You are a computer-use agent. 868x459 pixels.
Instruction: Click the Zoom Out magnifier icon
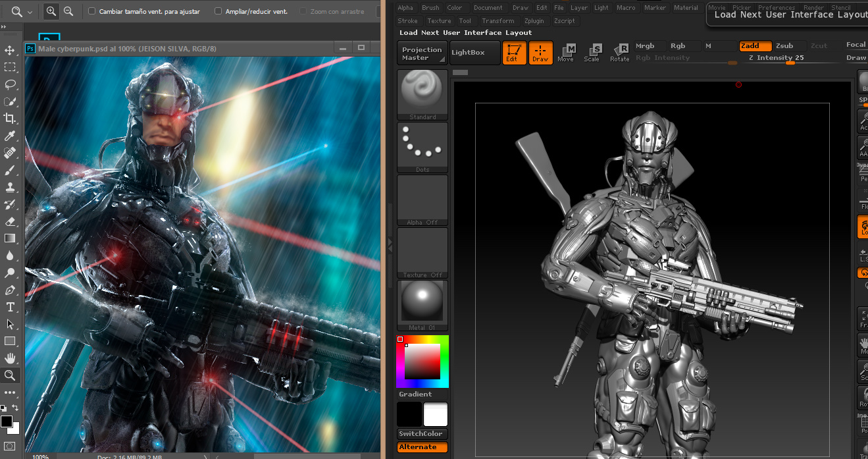(68, 11)
